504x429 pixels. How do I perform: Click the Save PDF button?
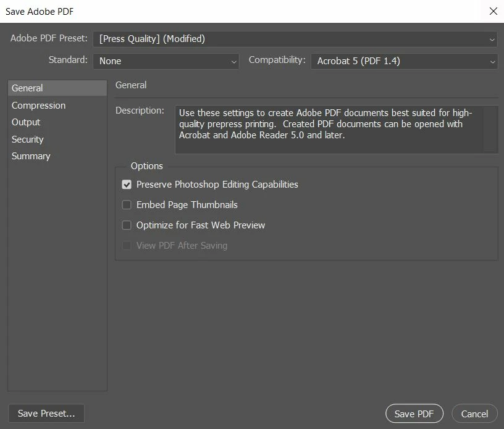coord(414,414)
